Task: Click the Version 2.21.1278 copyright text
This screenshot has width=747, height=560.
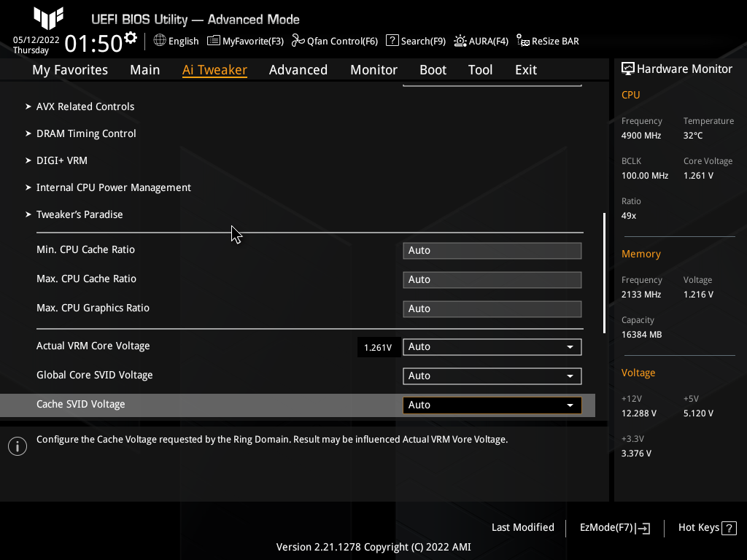Action: tap(373, 547)
